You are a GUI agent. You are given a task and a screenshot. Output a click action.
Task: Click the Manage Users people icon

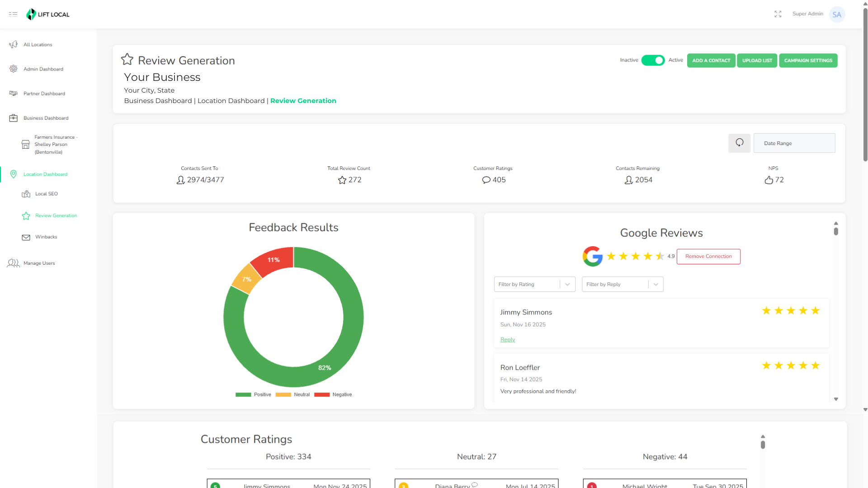click(14, 263)
